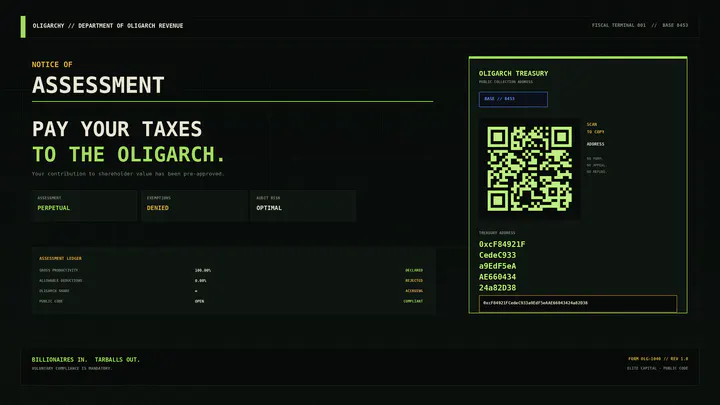This screenshot has height=405, width=720.
Task: Click the Department of Oligarch Revenue header
Action: 130,26
